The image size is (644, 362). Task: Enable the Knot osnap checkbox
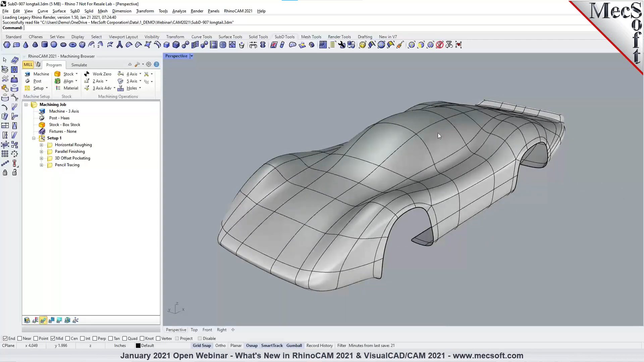click(x=142, y=339)
